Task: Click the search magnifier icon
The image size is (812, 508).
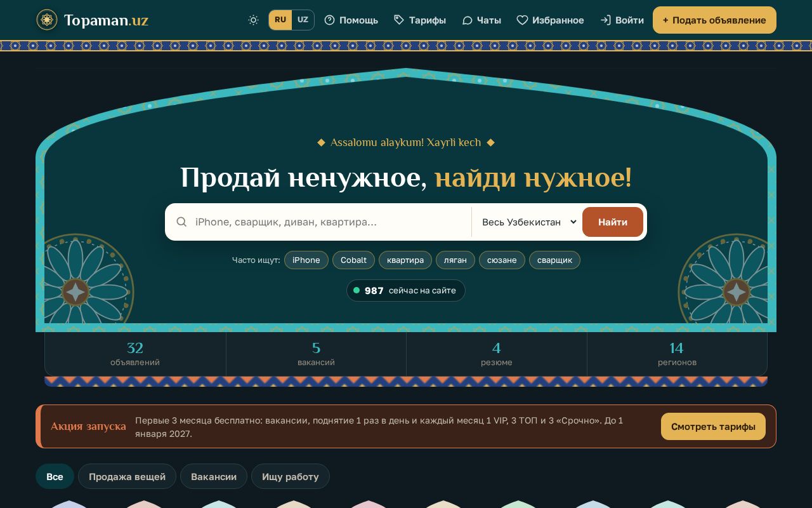Action: [x=181, y=222]
